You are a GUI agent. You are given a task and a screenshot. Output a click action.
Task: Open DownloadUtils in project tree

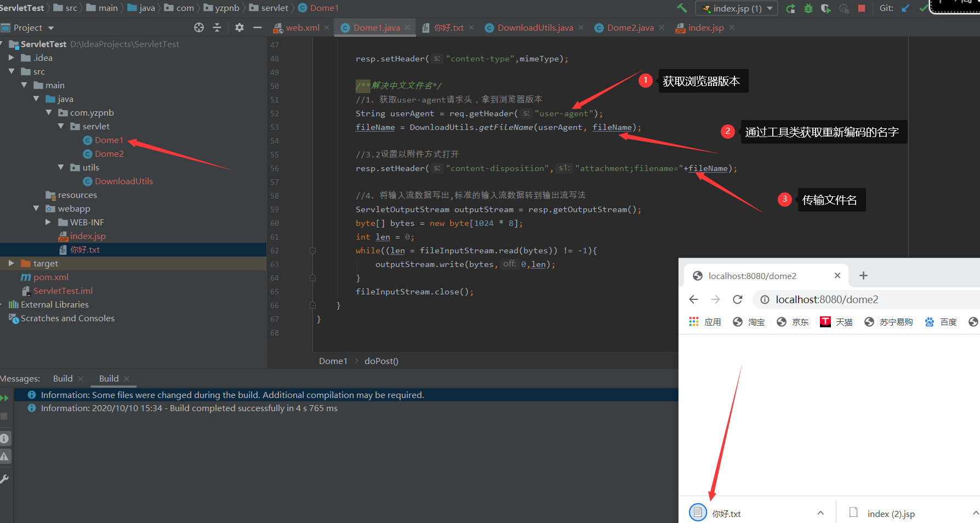tap(123, 181)
